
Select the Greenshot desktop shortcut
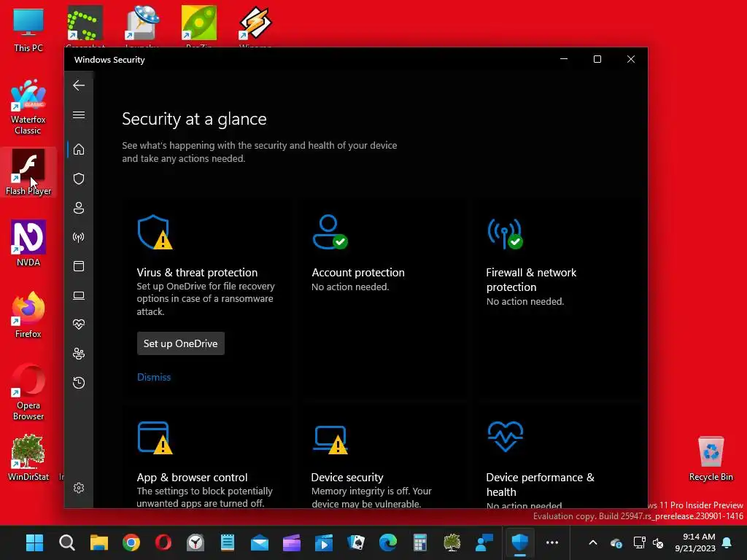pos(85,27)
